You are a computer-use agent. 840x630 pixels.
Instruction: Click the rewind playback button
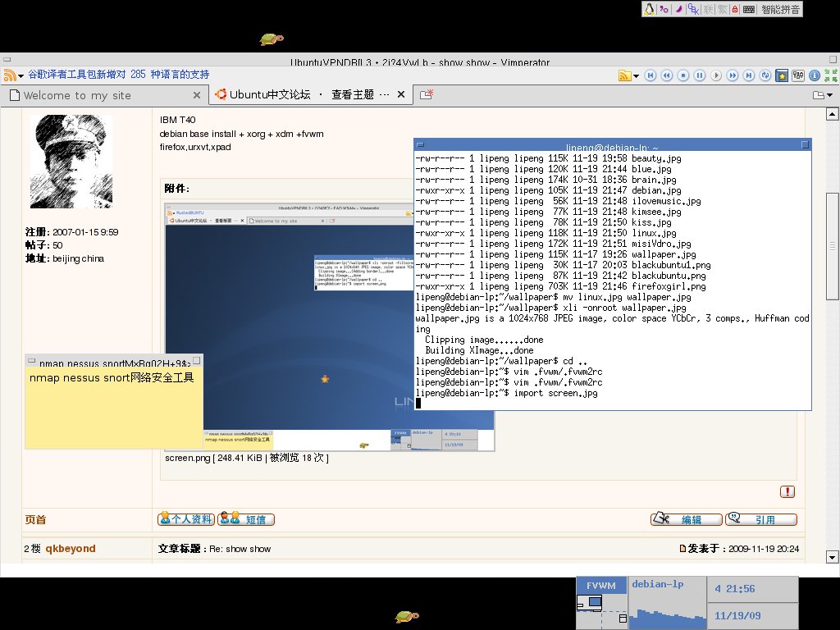point(667,75)
